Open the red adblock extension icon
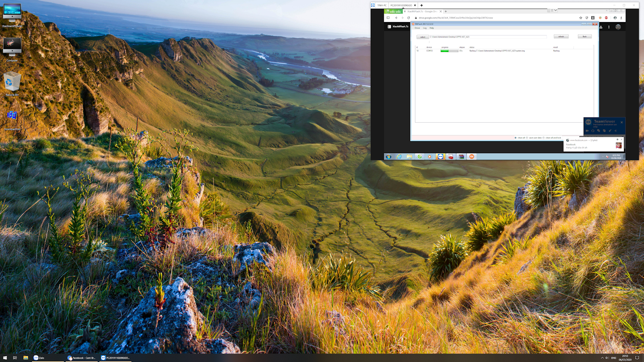 pyautogui.click(x=606, y=18)
